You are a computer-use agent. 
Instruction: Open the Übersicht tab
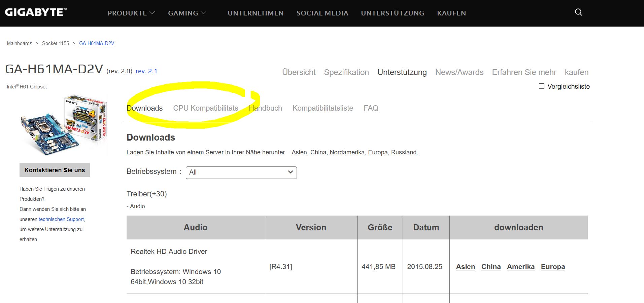click(x=299, y=72)
